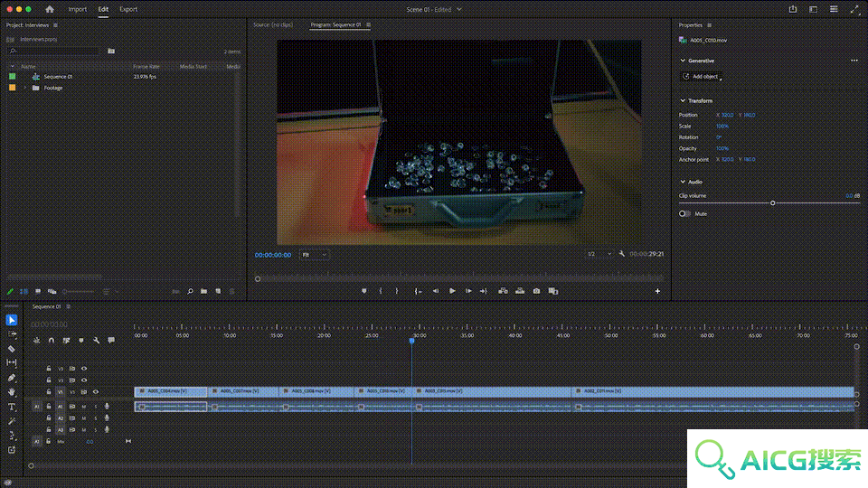
Task: Select the Selection tool in timeline toolbar
Action: 12,320
